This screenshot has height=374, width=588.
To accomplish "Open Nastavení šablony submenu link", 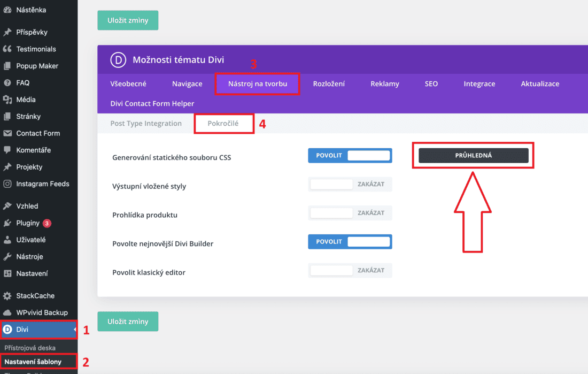I will point(33,362).
